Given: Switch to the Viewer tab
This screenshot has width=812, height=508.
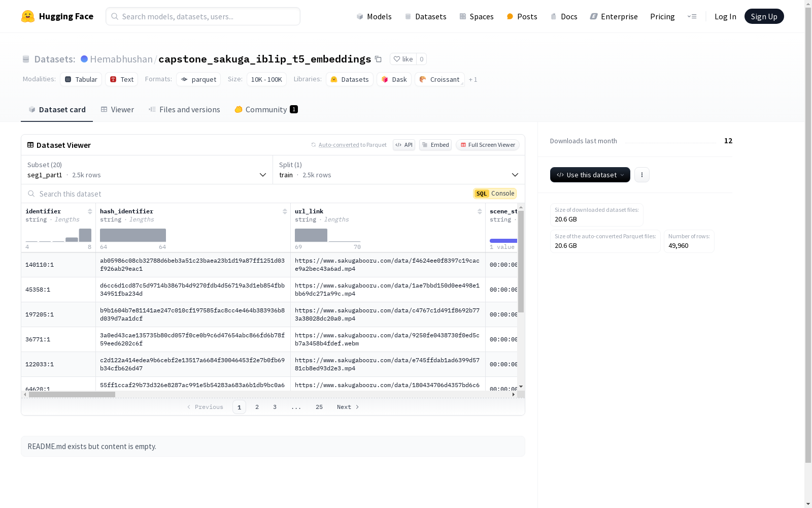Looking at the screenshot, I should tap(117, 110).
